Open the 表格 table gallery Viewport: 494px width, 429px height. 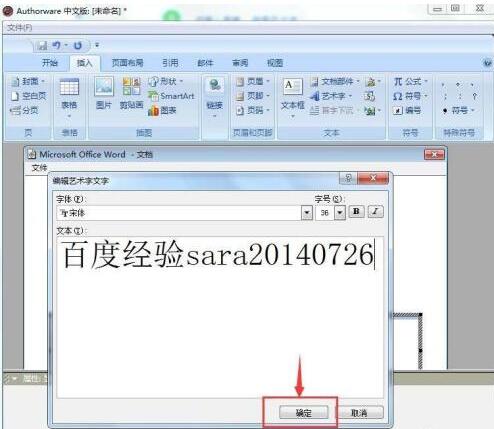(69, 98)
